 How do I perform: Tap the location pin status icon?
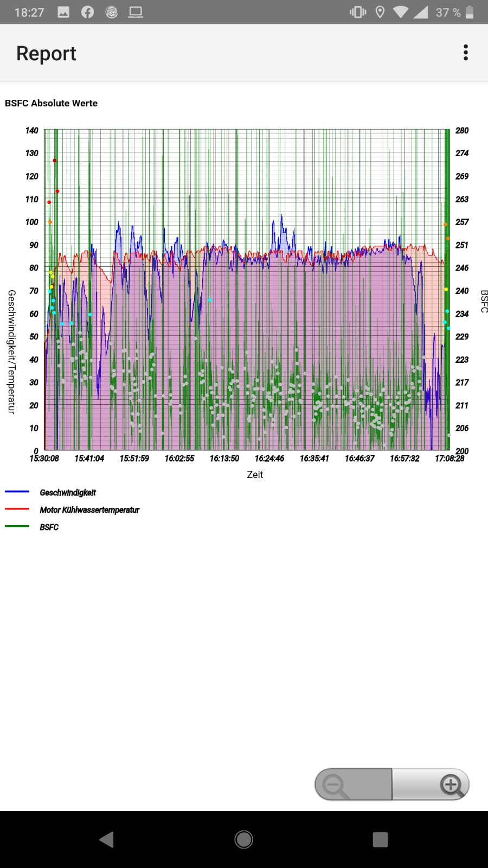(x=380, y=12)
